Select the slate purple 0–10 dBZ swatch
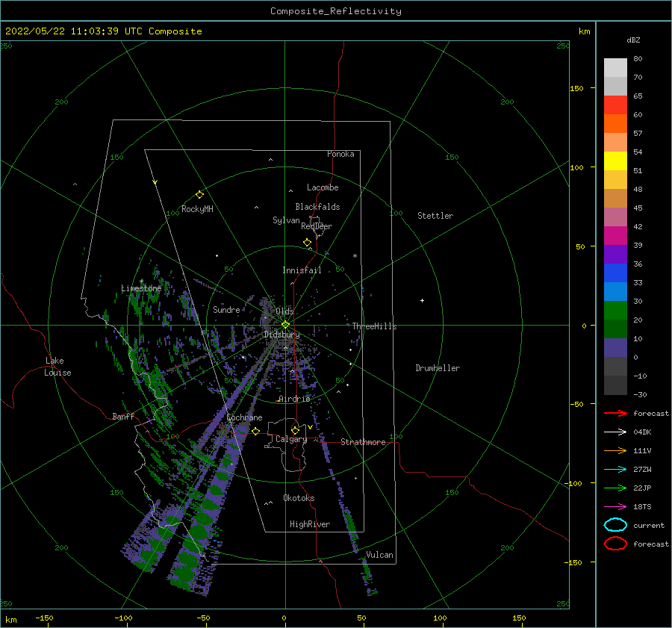 (x=615, y=348)
